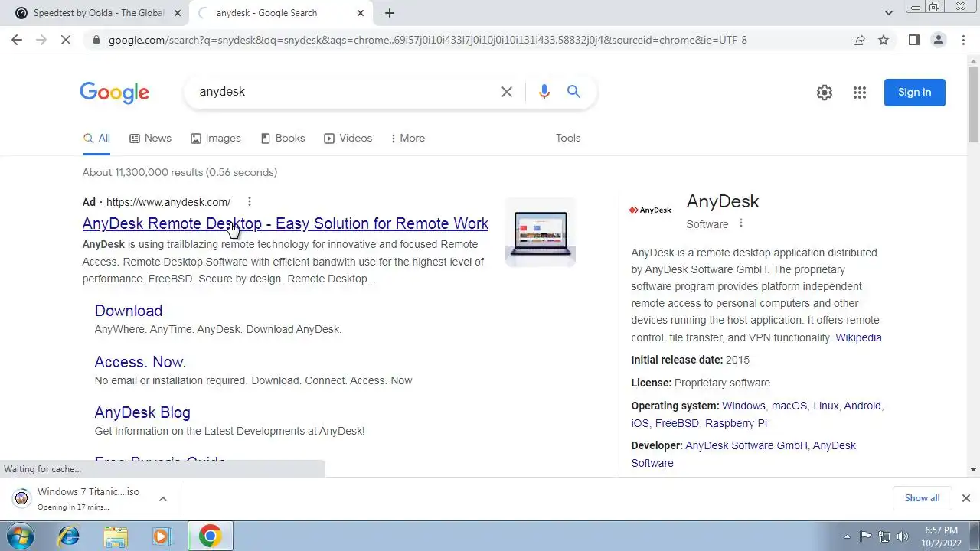Image resolution: width=980 pixels, height=551 pixels.
Task: Open AnyDesk Remote Desktop ad headline link
Action: [x=285, y=223]
